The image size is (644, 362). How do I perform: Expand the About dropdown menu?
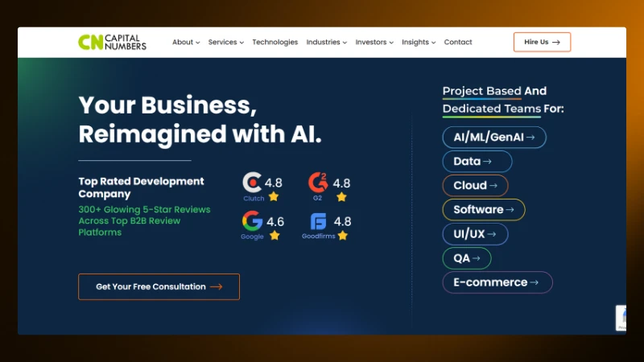click(186, 42)
